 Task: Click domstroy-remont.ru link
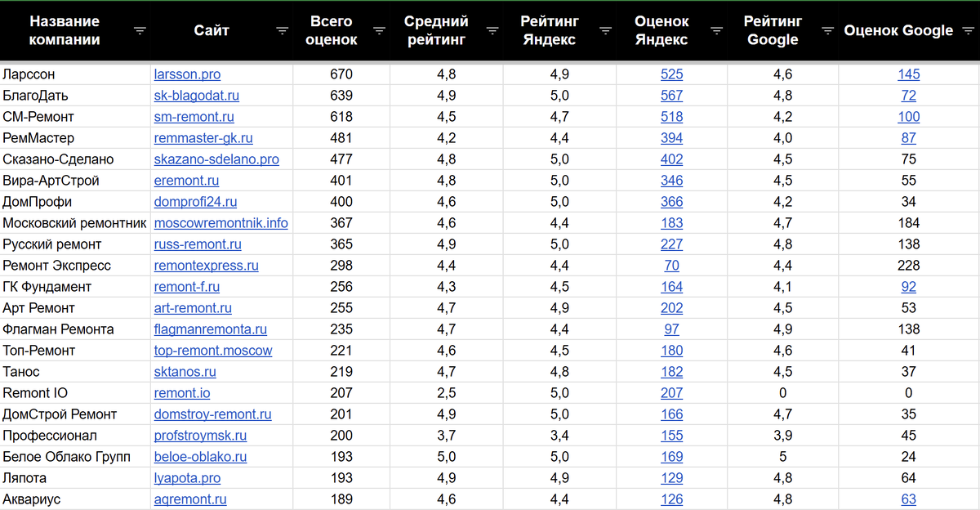212,414
